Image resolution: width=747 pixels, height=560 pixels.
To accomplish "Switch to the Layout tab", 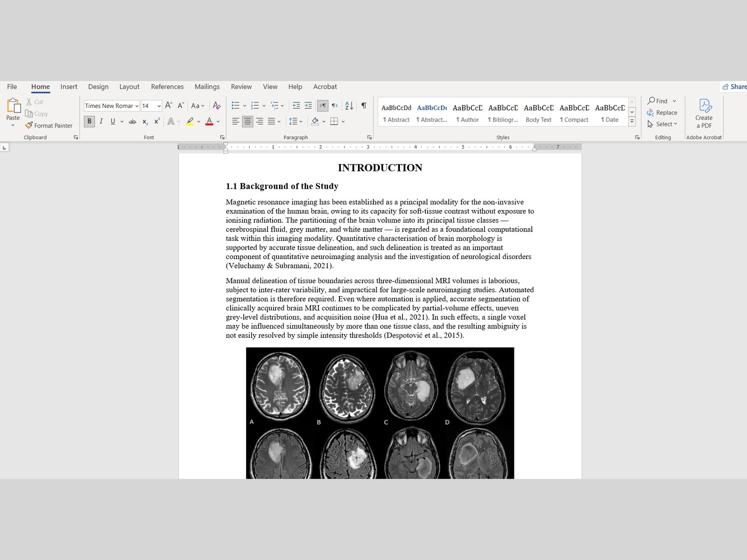I will point(129,87).
